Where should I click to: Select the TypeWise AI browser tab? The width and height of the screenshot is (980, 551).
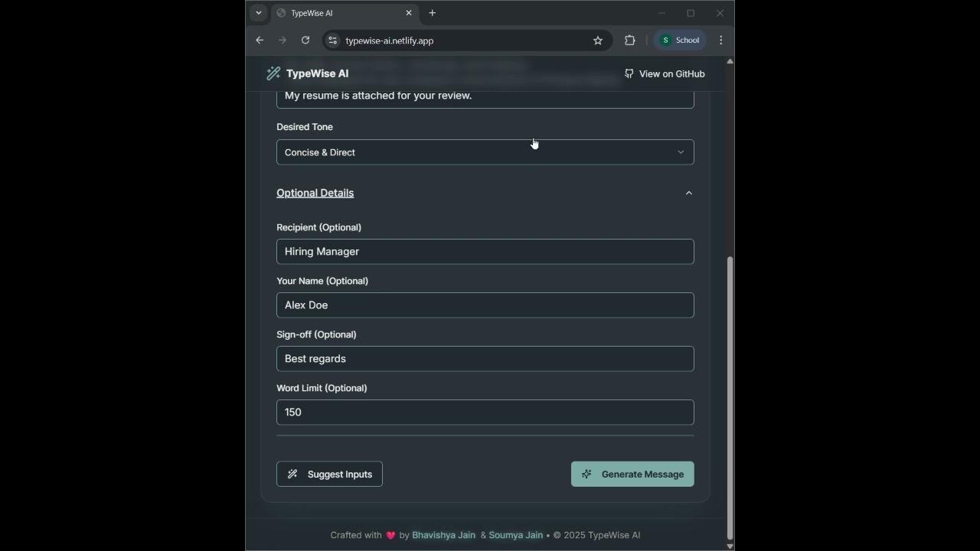coord(345,13)
